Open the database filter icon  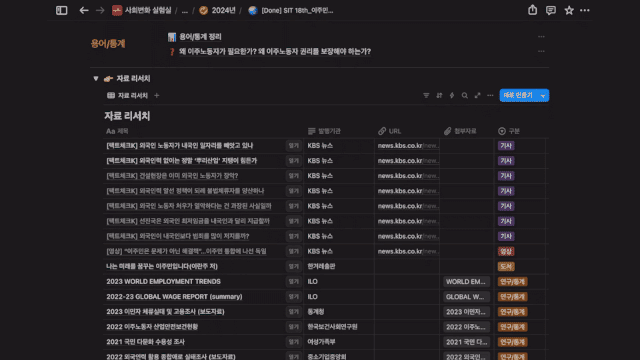[x=426, y=95]
